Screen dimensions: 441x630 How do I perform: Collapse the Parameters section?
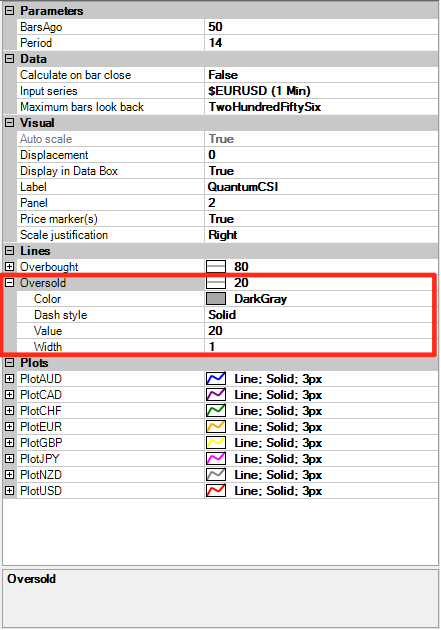(x=10, y=11)
